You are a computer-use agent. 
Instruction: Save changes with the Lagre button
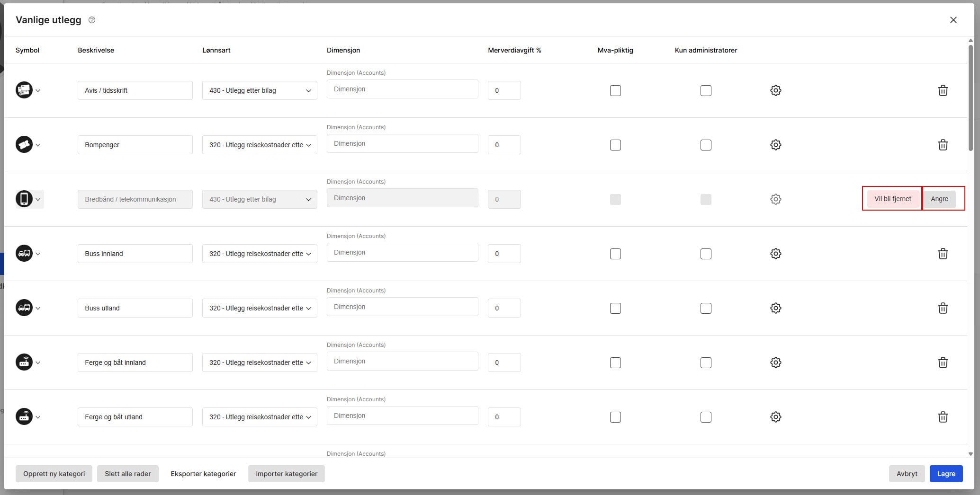(x=946, y=474)
